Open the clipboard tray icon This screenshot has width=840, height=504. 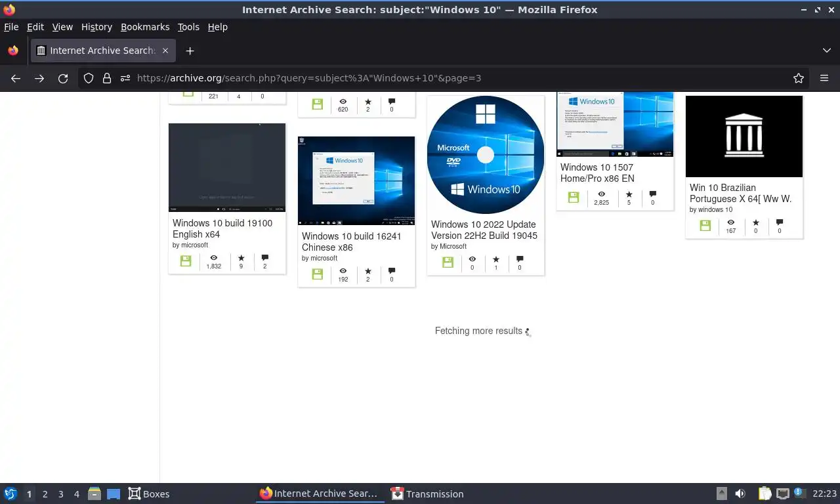click(765, 493)
